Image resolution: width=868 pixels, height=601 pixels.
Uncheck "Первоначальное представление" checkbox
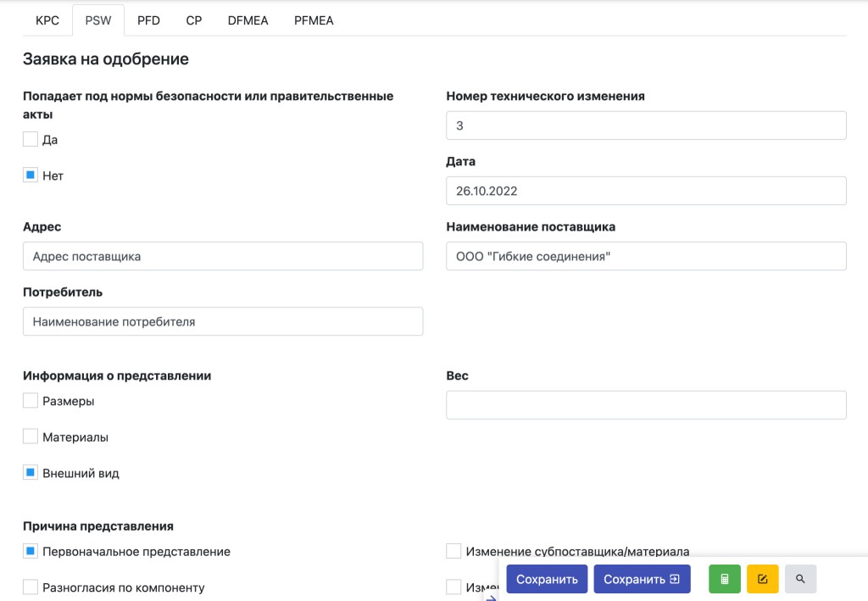pyautogui.click(x=31, y=551)
